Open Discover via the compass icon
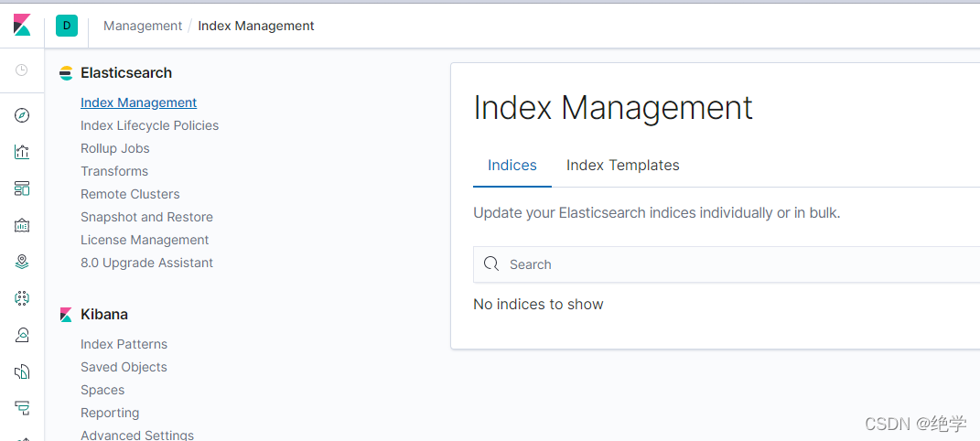The image size is (980, 441). coord(22,115)
